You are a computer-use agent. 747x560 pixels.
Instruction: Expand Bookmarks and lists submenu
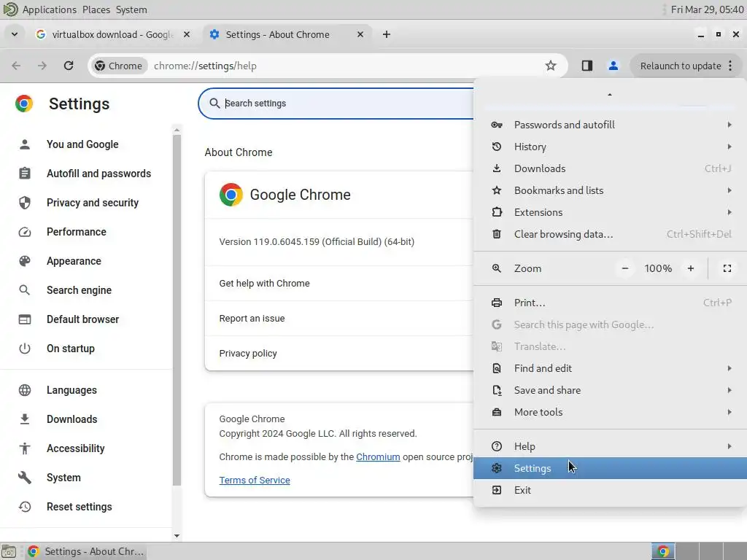(611, 190)
